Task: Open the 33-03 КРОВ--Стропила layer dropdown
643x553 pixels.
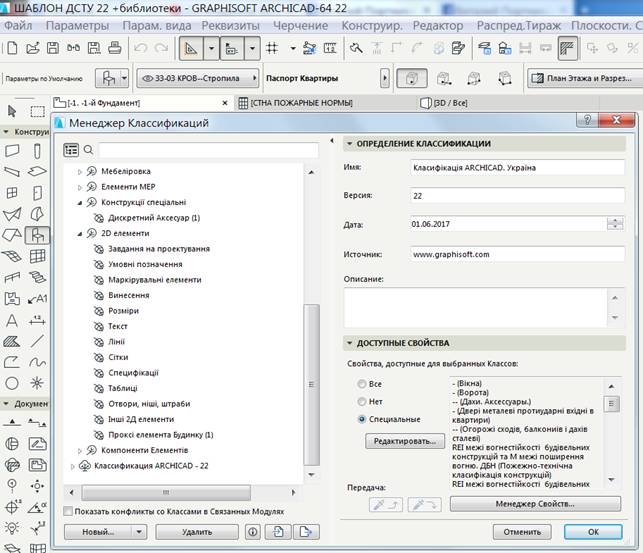Action: [198, 78]
